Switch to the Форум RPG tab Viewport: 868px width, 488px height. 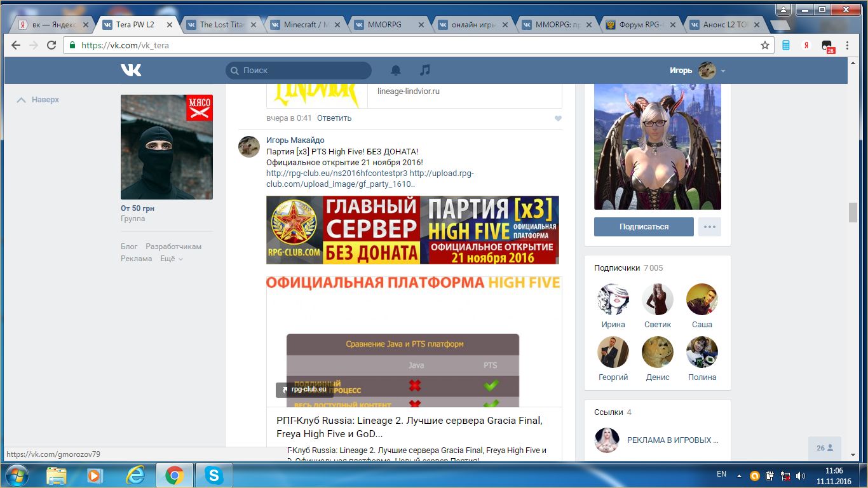[x=641, y=25]
